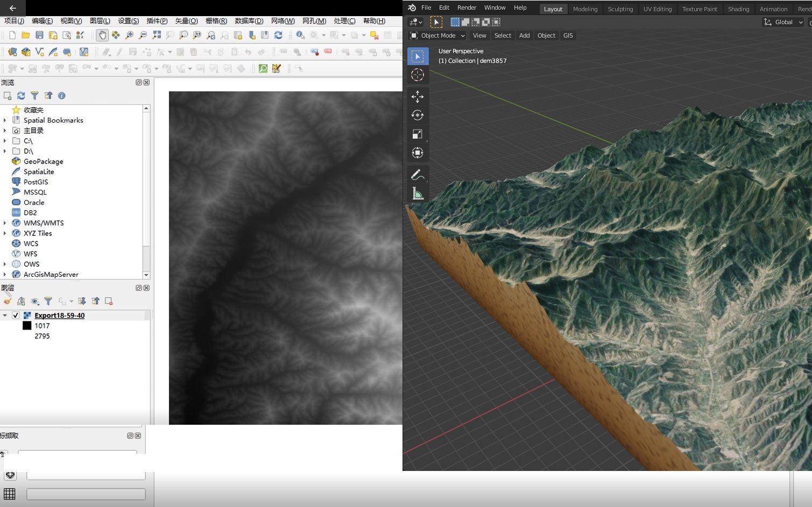Click the back arrow at top left
Viewport: 812px width, 507px height.
tap(13, 8)
